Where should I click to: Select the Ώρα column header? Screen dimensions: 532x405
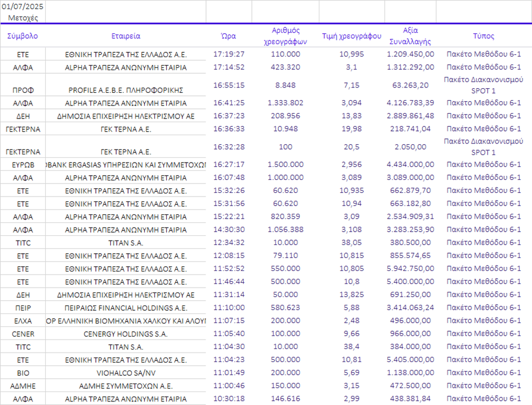point(229,36)
